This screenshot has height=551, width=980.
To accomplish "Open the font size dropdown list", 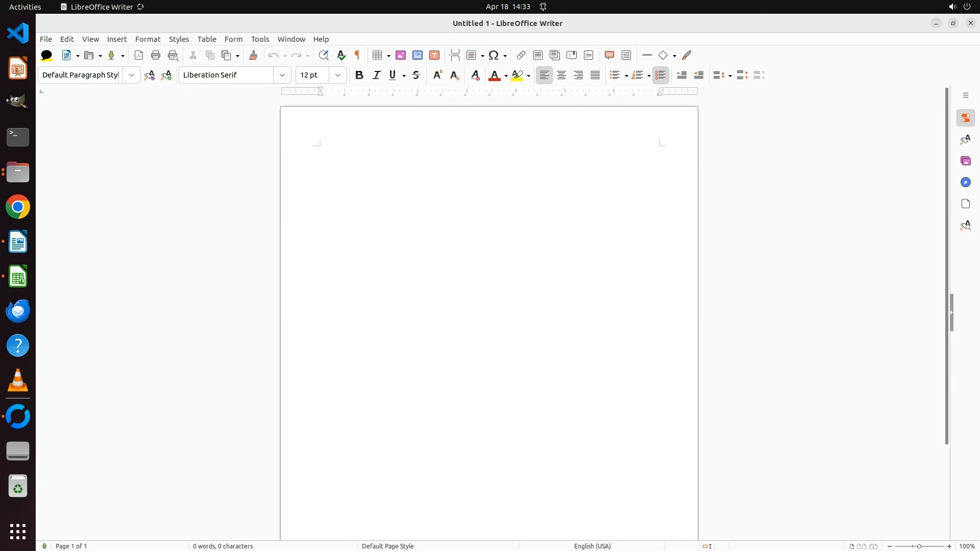I will click(x=338, y=75).
